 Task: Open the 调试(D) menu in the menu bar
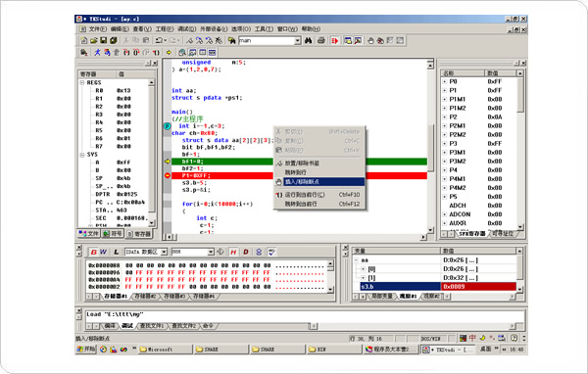186,28
